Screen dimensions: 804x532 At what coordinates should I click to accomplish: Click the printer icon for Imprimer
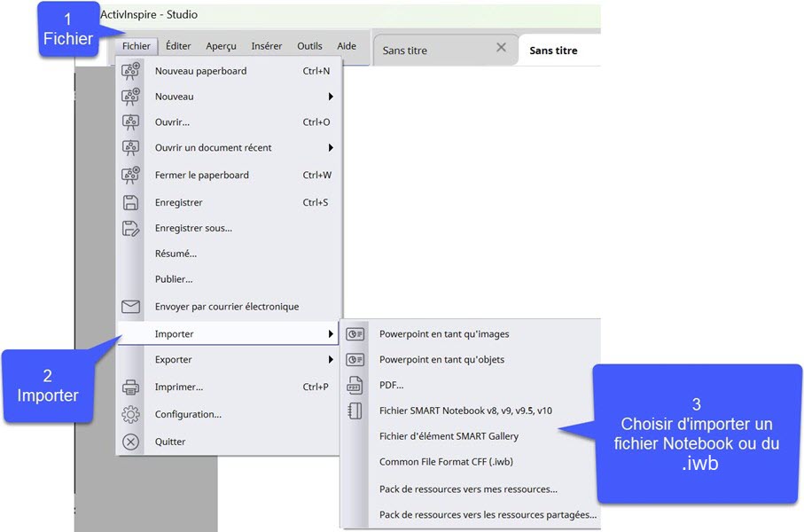(x=131, y=387)
